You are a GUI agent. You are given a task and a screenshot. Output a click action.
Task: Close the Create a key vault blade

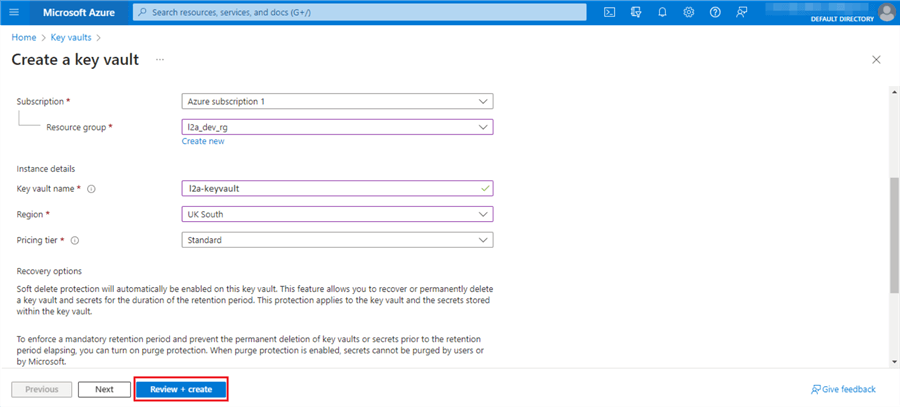click(x=876, y=60)
